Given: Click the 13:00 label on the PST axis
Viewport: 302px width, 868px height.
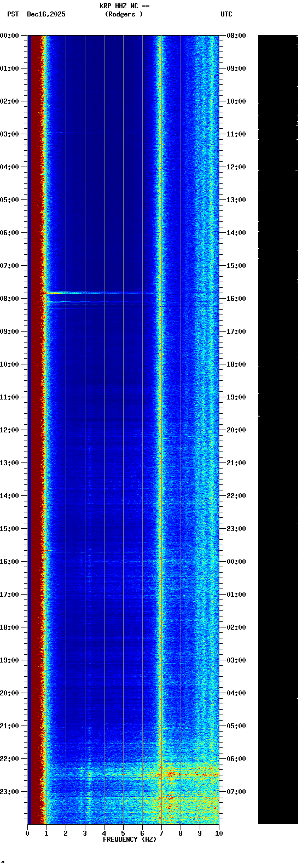Looking at the screenshot, I should point(10,463).
